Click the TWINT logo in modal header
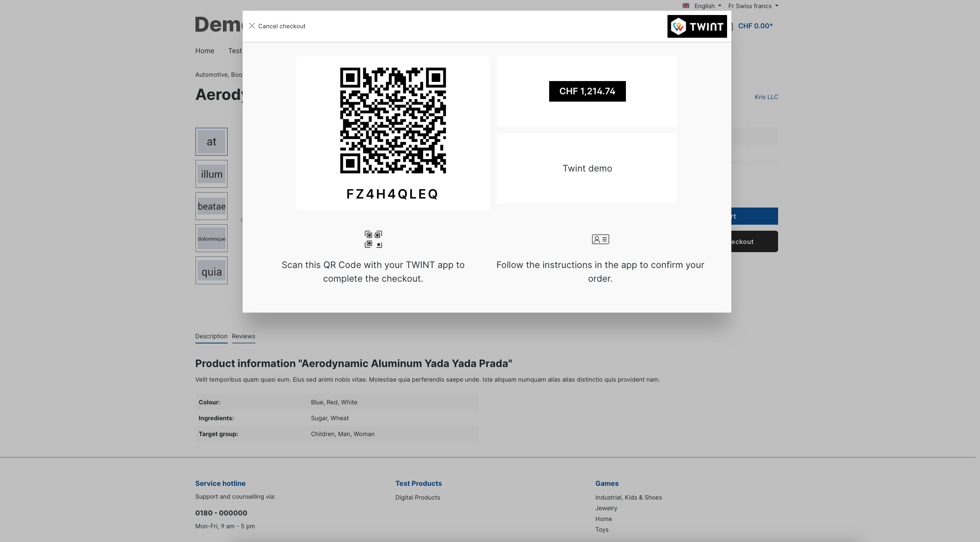Image resolution: width=980 pixels, height=542 pixels. coord(697,26)
